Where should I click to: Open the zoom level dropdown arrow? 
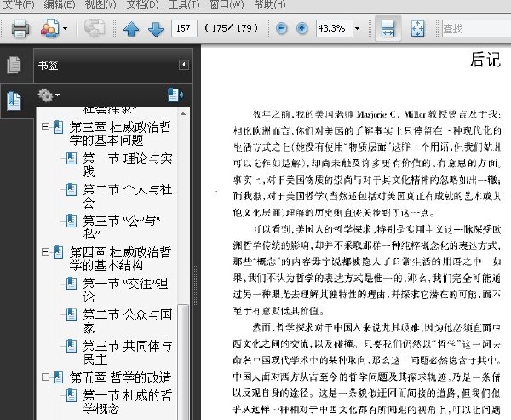(357, 29)
